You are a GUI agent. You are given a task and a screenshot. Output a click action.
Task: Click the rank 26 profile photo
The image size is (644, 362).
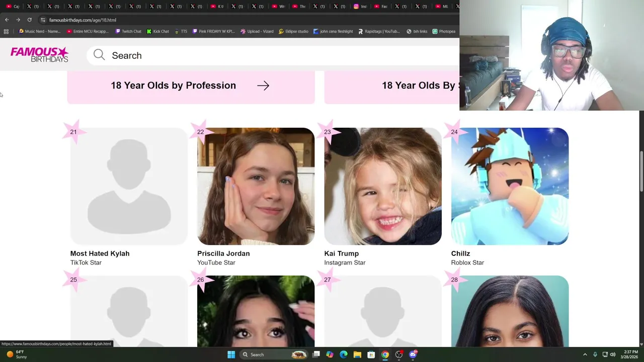point(256,311)
